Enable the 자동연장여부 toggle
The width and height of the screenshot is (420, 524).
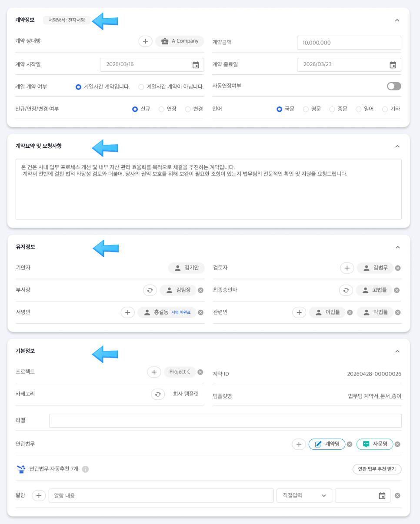(393, 86)
